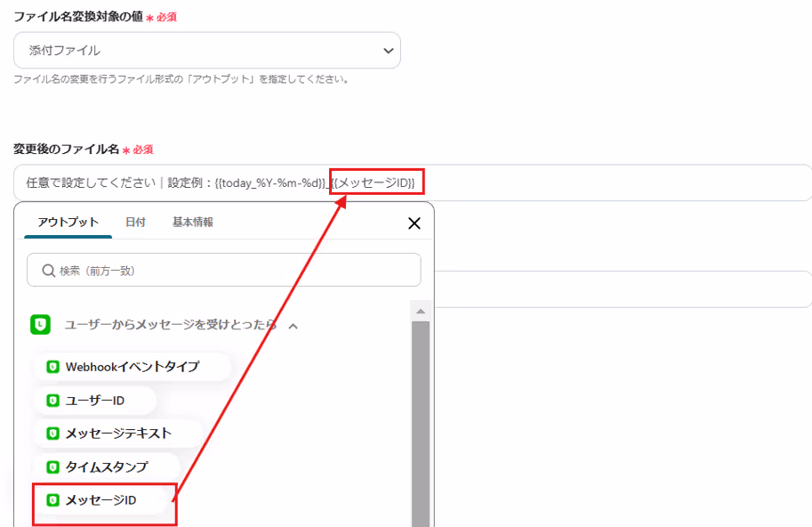812x527 pixels.
Task: Switch to the 日付 tab
Action: point(135,223)
